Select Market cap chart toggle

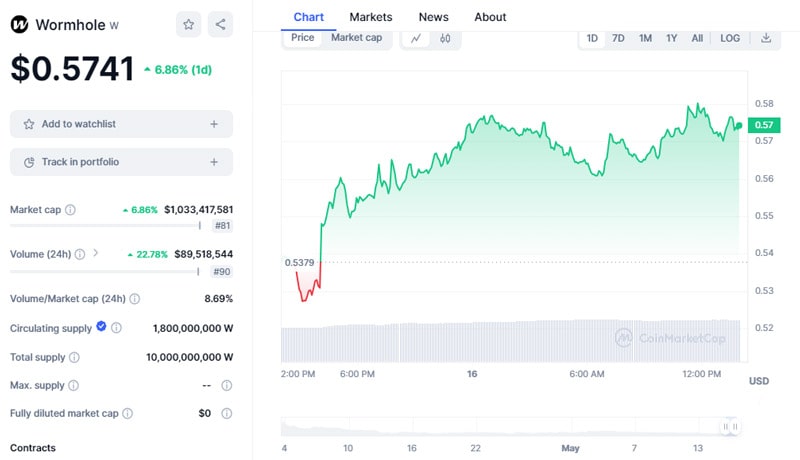(x=357, y=38)
